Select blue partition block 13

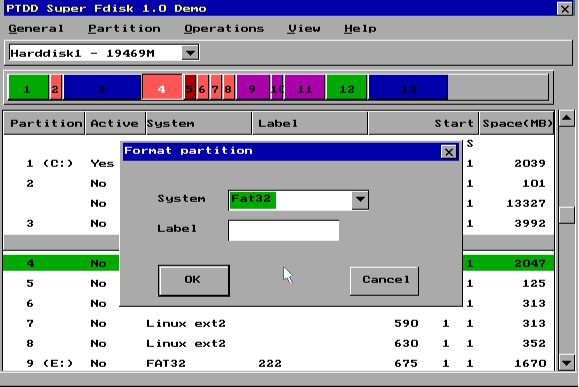(x=408, y=87)
